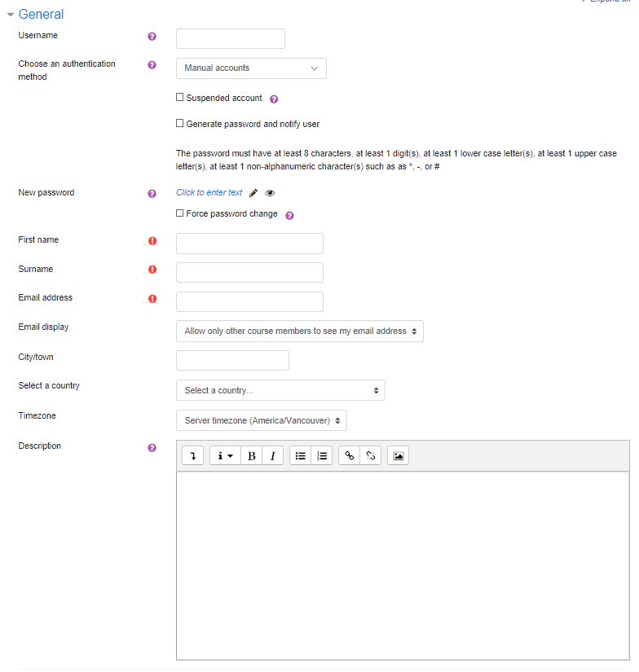The height and width of the screenshot is (672, 639).
Task: Open authentication method dropdown
Action: (x=251, y=68)
